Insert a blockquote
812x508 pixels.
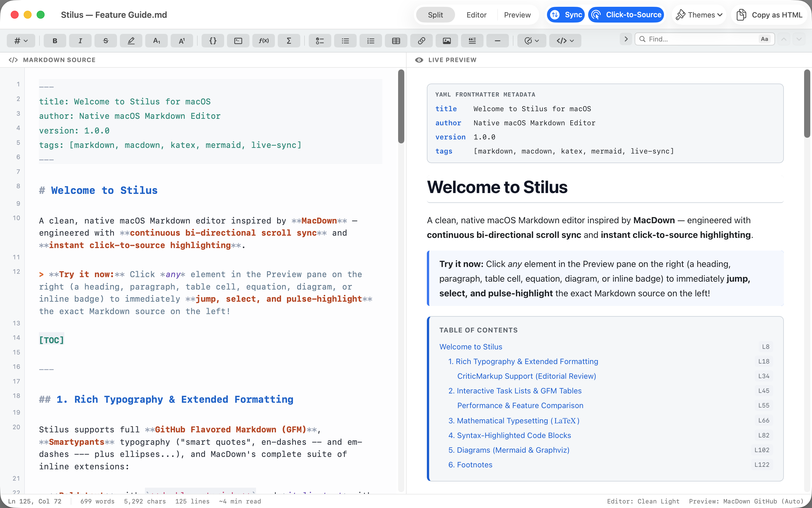click(472, 41)
